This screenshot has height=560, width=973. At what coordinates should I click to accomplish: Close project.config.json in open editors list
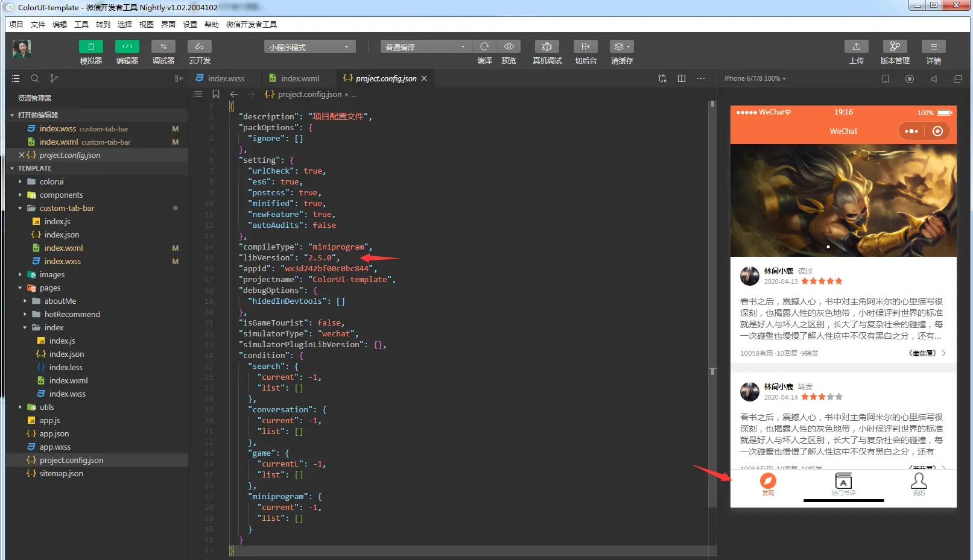(x=22, y=155)
